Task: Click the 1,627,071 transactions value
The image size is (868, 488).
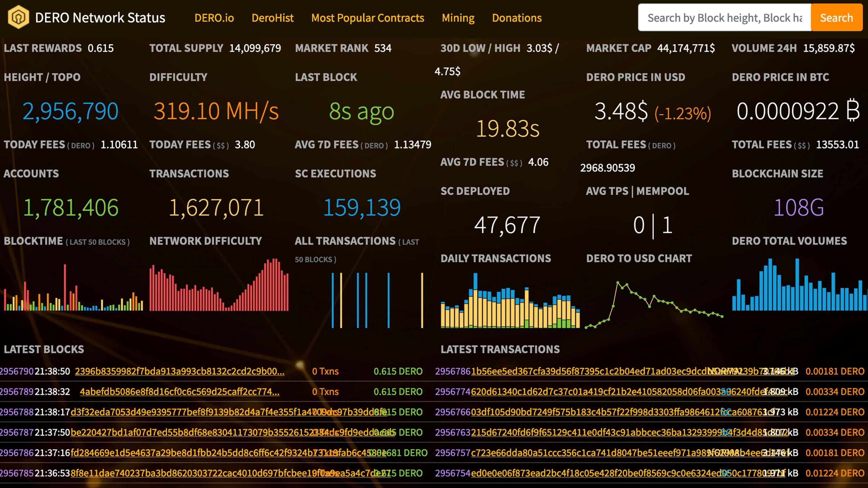Action: coord(216,208)
